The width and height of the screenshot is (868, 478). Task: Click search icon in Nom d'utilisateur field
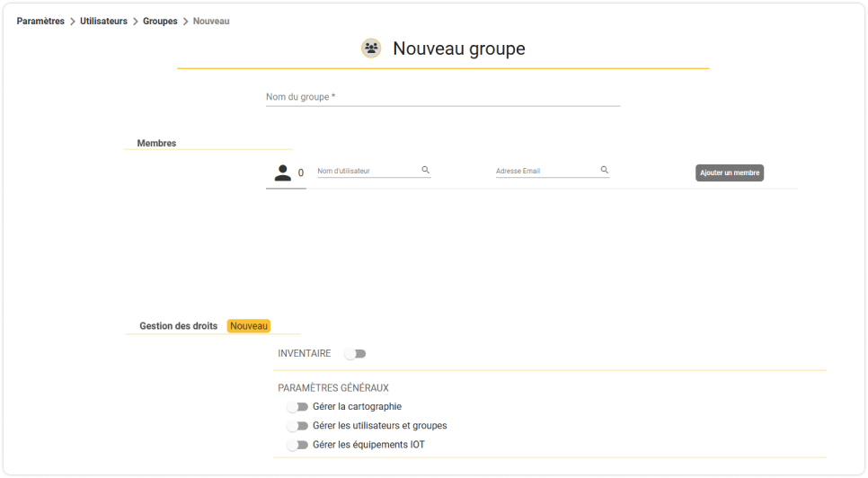426,170
